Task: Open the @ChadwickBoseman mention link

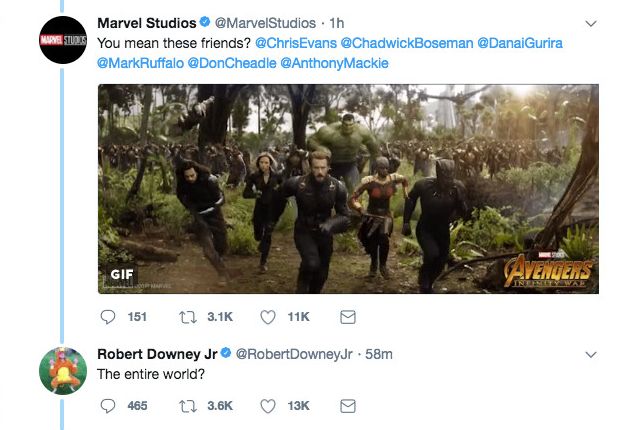Action: pos(407,43)
